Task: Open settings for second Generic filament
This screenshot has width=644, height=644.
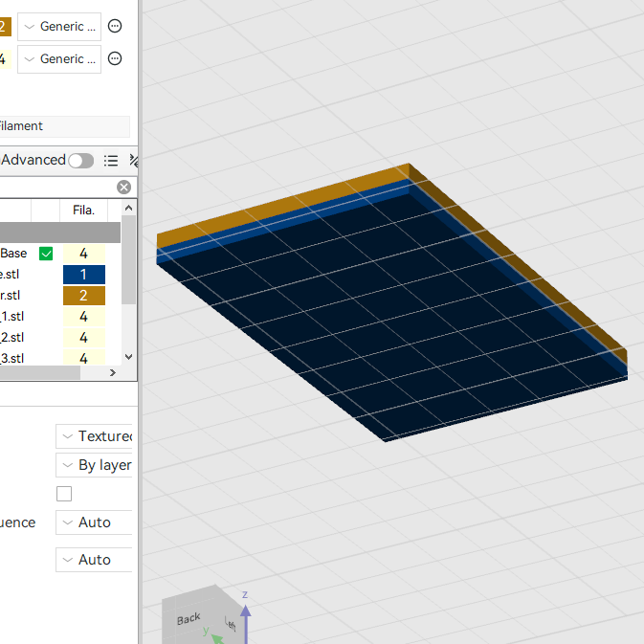Action: 115,58
